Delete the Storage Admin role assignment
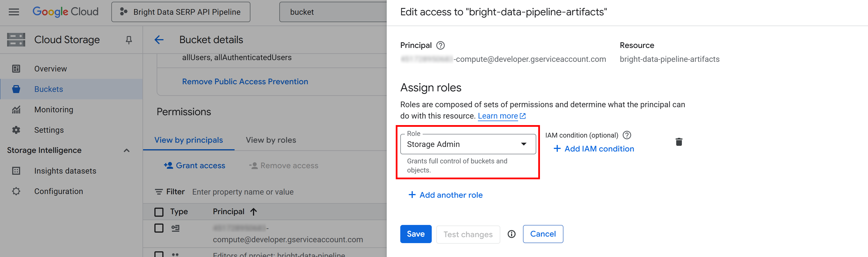This screenshot has height=257, width=868. point(679,142)
